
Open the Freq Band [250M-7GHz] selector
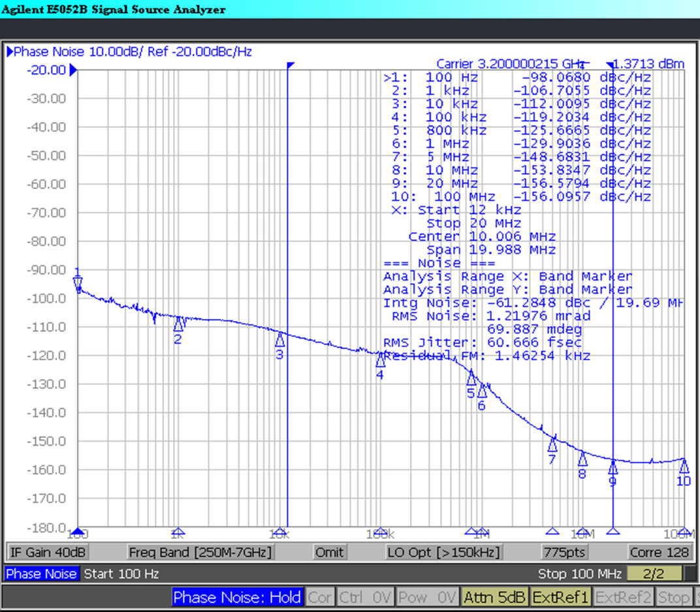click(x=199, y=552)
